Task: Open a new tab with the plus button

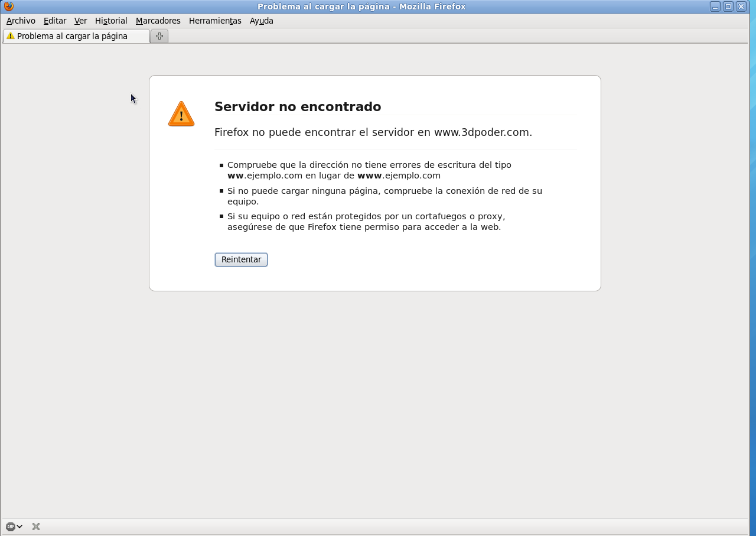Action: pyautogui.click(x=159, y=36)
